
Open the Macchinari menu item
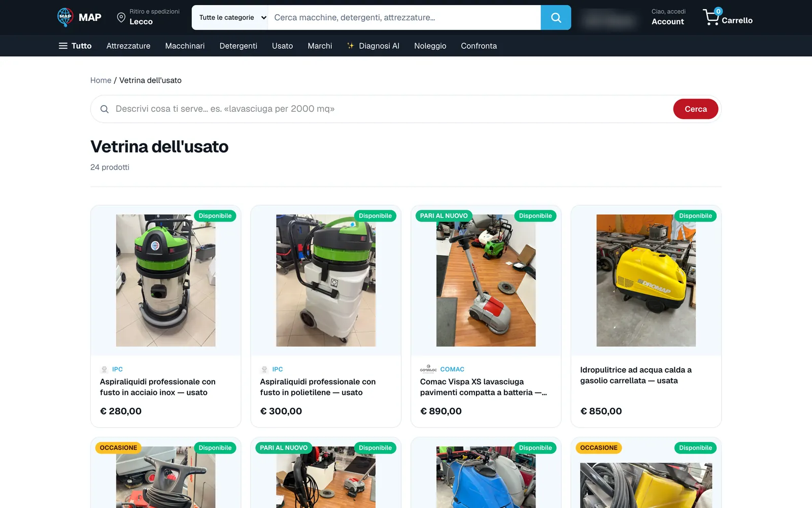click(x=185, y=46)
